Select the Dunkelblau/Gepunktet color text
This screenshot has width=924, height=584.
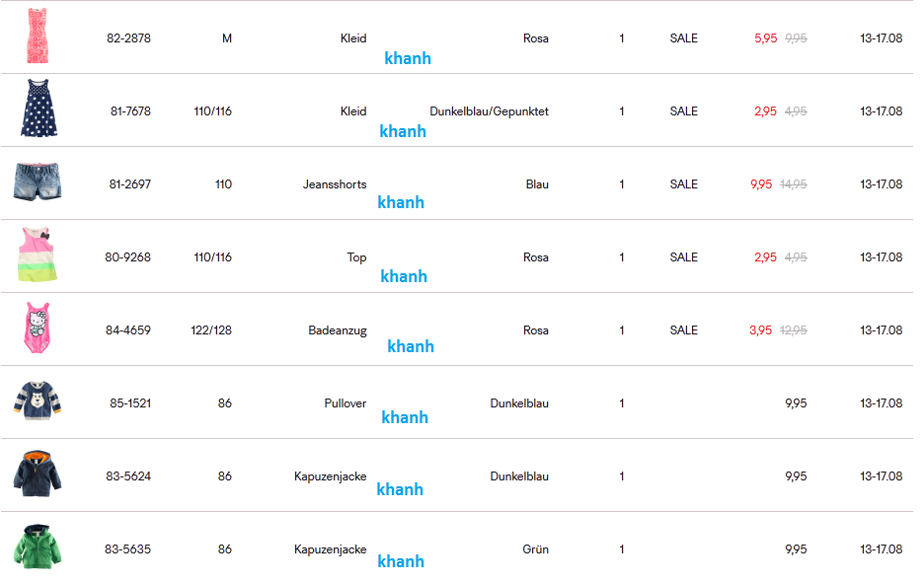click(489, 111)
